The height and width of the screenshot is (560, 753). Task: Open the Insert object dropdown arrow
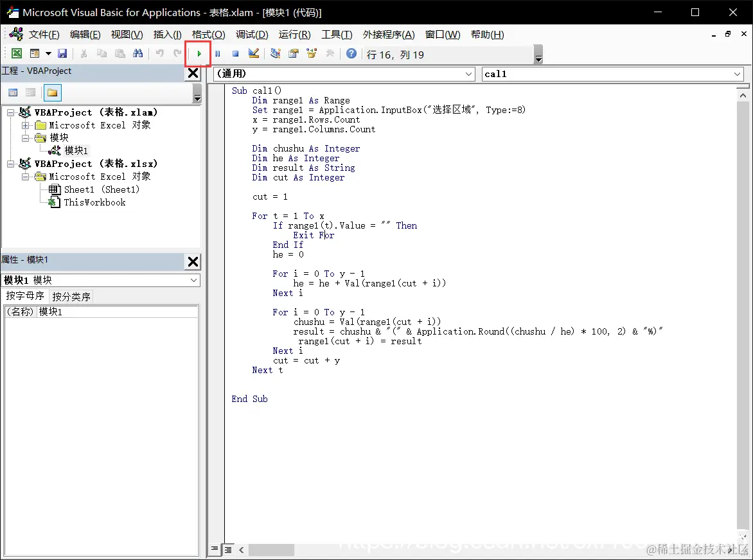click(48, 54)
